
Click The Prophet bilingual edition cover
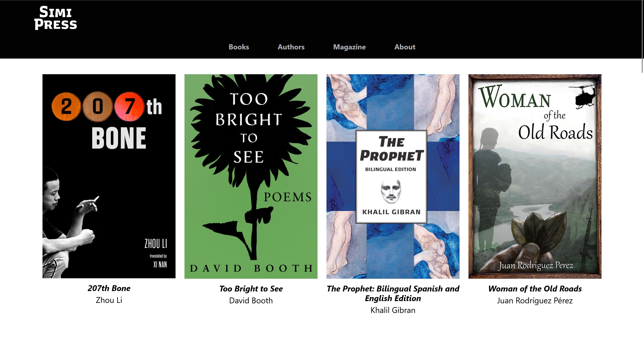[x=393, y=176]
